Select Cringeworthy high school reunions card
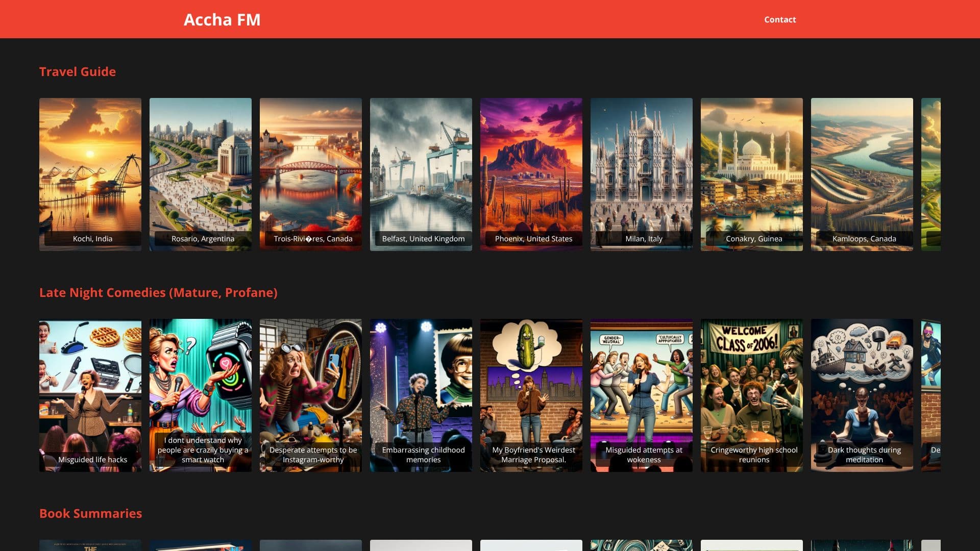 (x=752, y=395)
